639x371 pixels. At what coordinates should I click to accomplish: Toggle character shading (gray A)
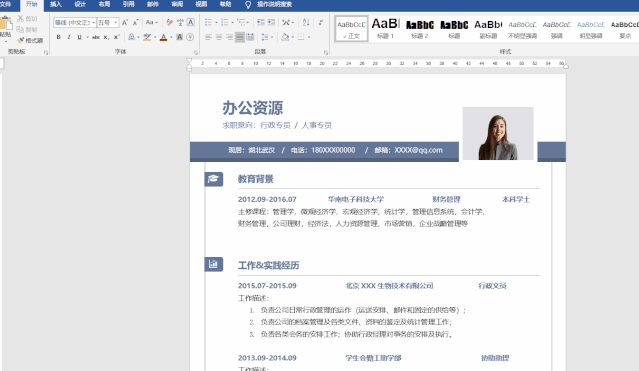[x=179, y=37]
